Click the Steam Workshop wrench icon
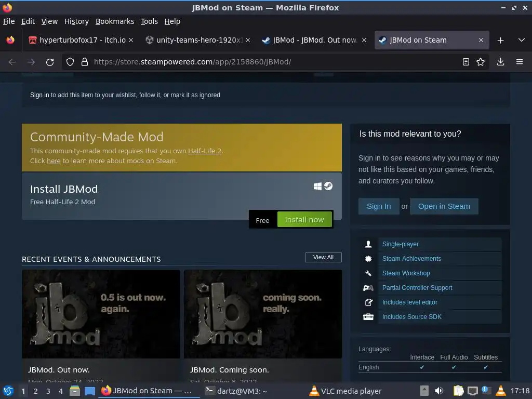Screen dimensions: 532x399 (x=368, y=273)
